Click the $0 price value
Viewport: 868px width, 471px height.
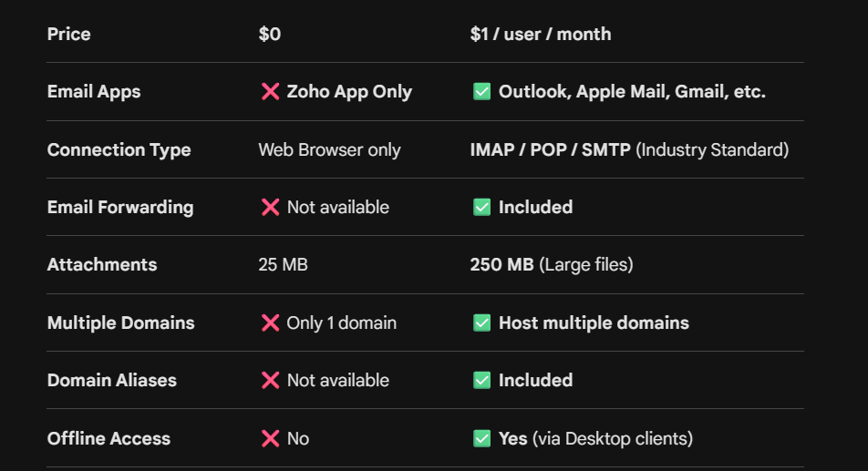(x=270, y=35)
